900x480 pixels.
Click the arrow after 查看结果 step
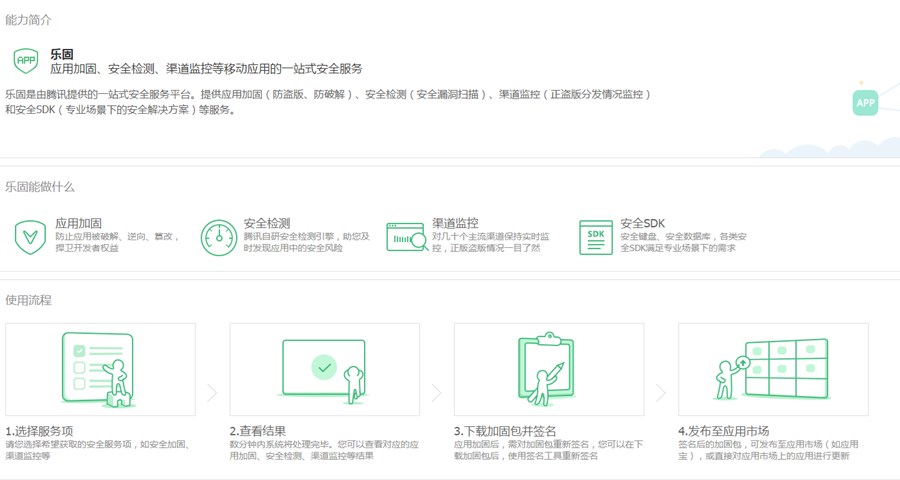[x=437, y=393]
